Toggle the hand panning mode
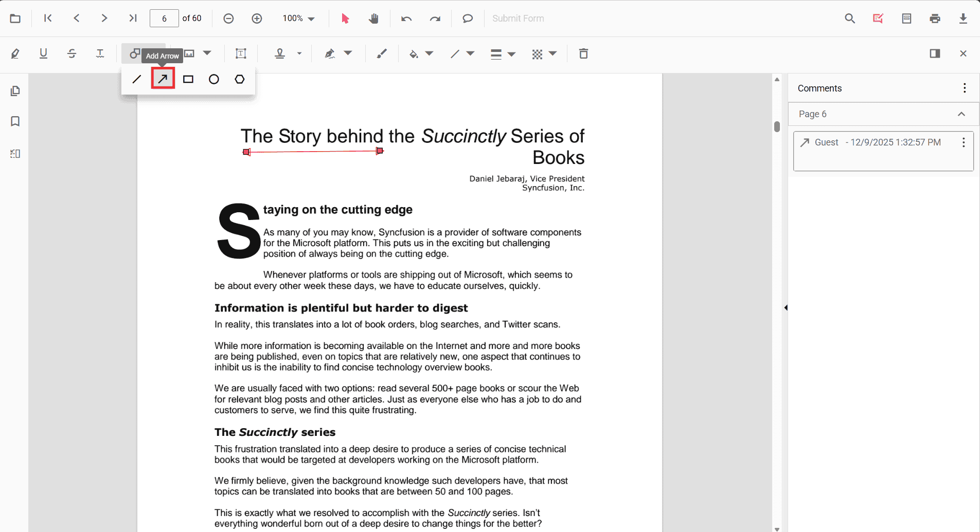The image size is (980, 532). click(x=374, y=18)
